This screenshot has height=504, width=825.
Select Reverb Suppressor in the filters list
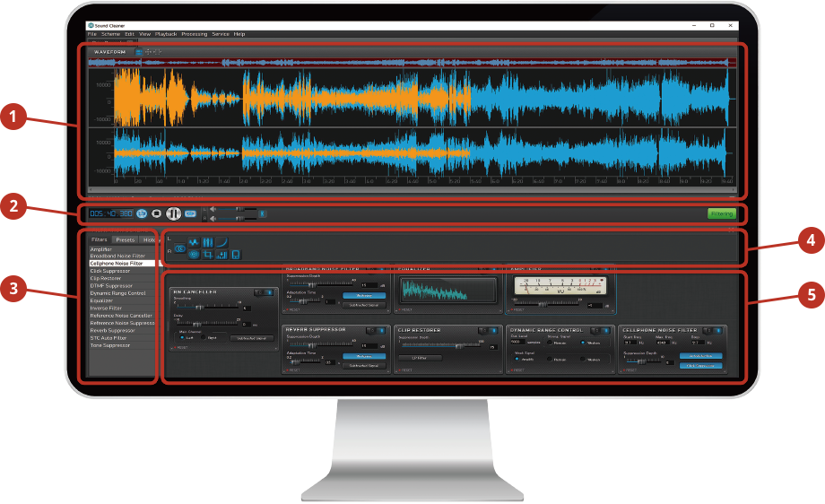pos(122,330)
